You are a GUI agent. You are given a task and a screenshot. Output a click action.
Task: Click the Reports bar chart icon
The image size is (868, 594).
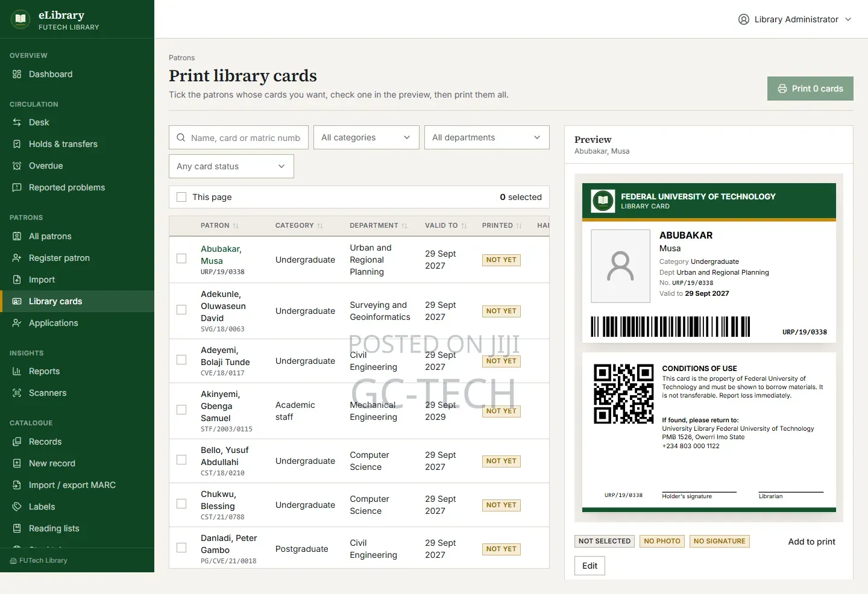tap(17, 371)
